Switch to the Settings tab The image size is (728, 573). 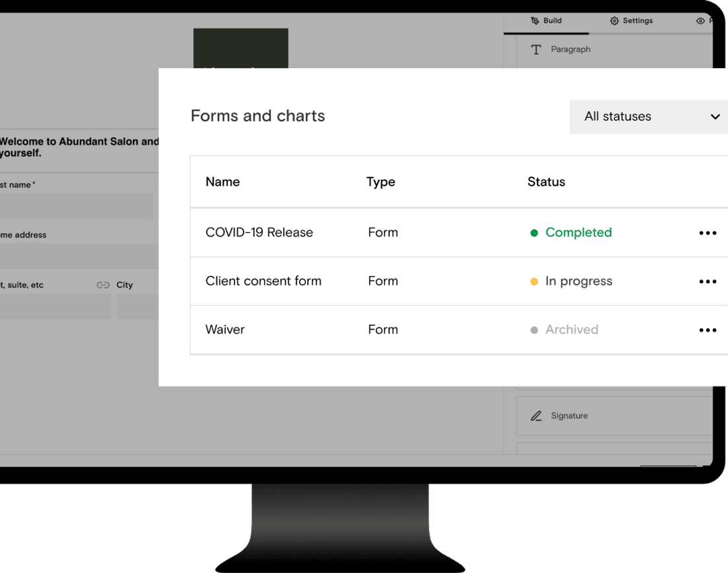click(x=631, y=21)
